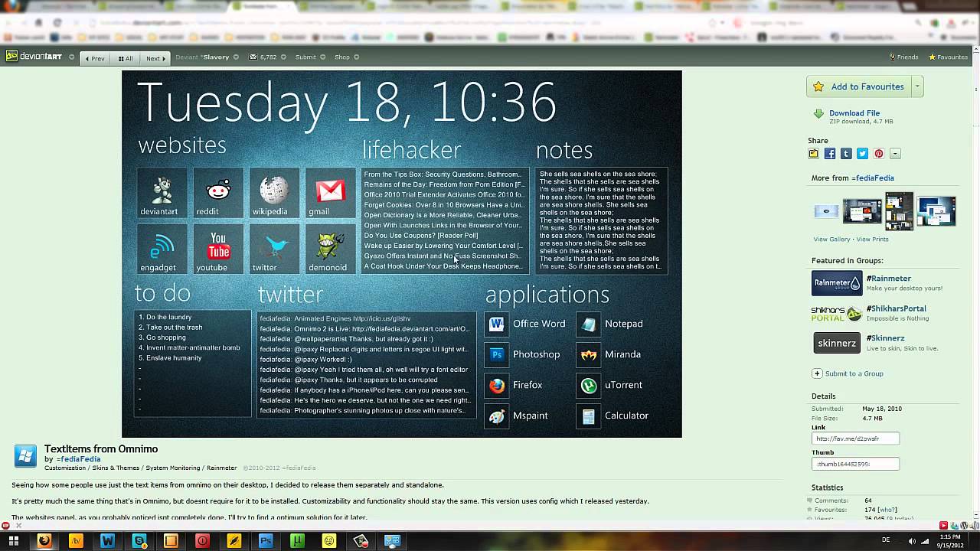Open Friends in the top bar
Screen dimensions: 980x551
coord(903,57)
